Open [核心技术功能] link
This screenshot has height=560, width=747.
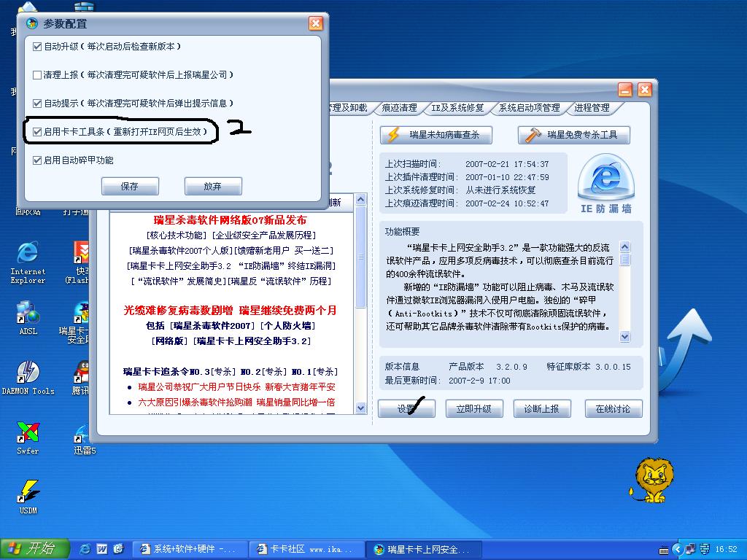(177, 236)
